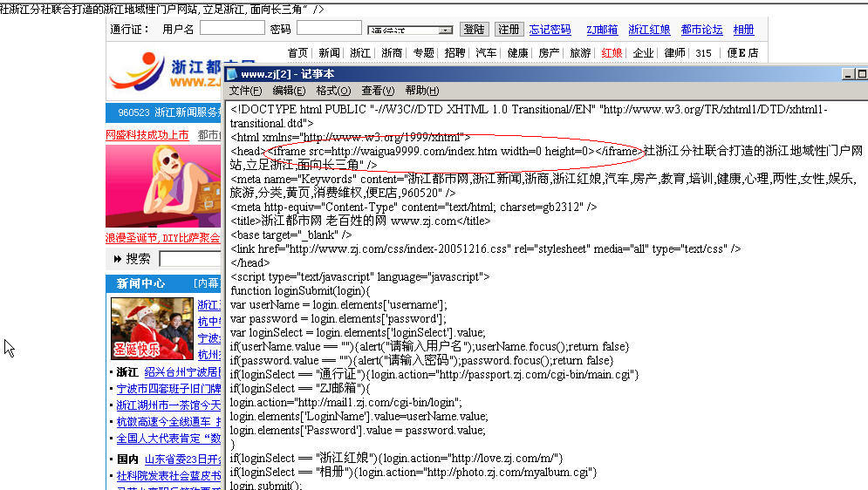Open the 全国人大代表肯定 news headline
Viewport: 868px width, 490px height.
(x=169, y=439)
